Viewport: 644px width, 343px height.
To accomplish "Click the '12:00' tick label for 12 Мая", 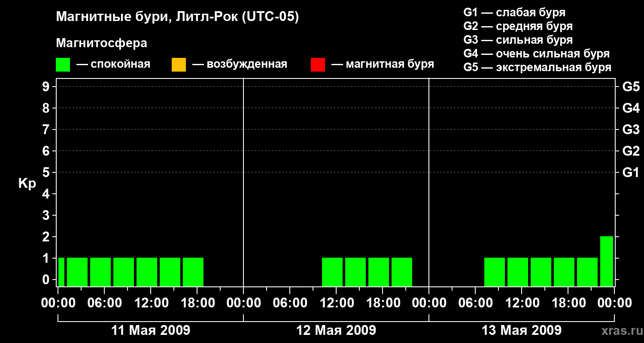I will (336, 303).
